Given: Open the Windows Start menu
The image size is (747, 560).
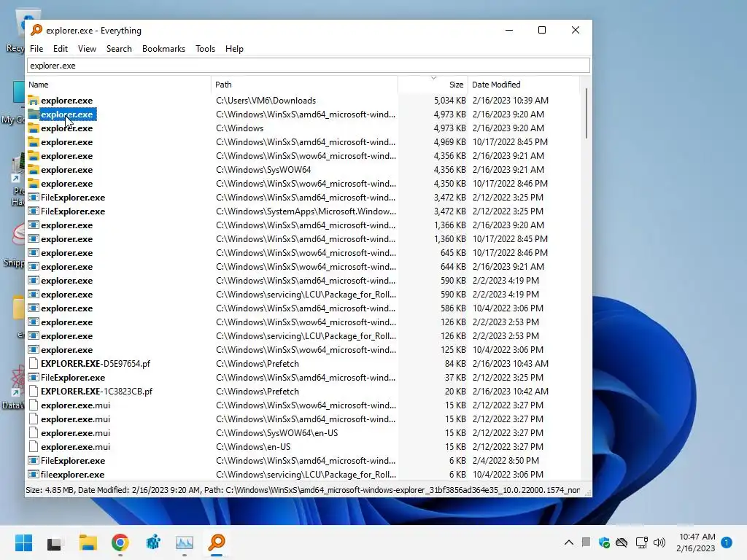Looking at the screenshot, I should point(23,542).
